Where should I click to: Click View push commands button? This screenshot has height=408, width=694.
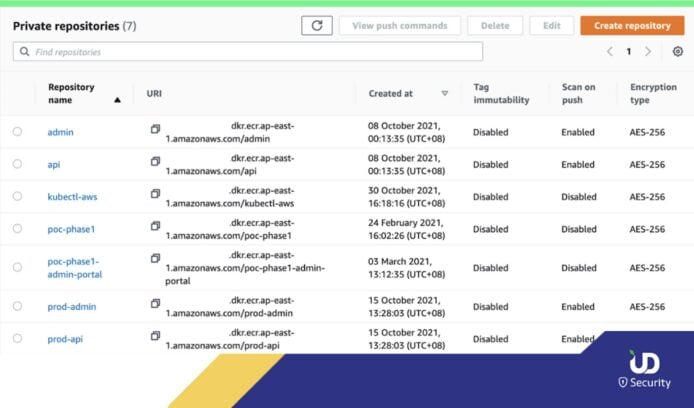402,26
